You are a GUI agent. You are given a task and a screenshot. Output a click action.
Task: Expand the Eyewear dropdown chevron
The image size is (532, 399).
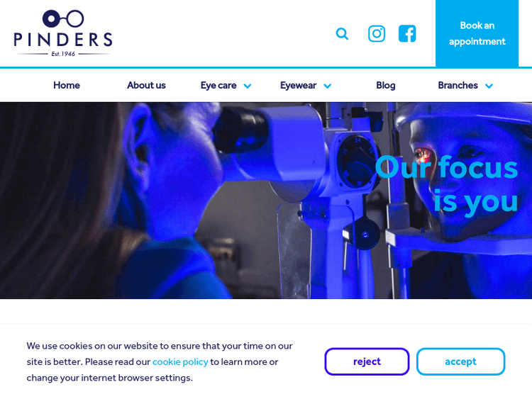pyautogui.click(x=327, y=86)
